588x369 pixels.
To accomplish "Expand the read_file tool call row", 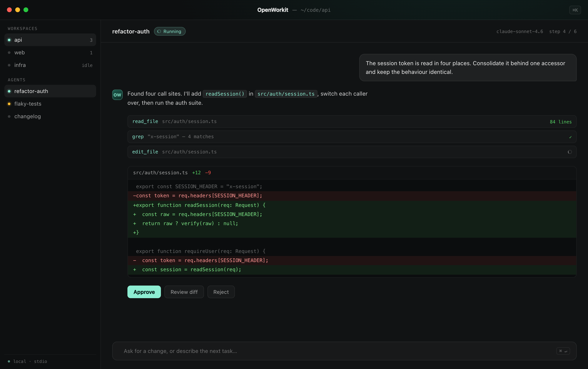I will click(352, 121).
